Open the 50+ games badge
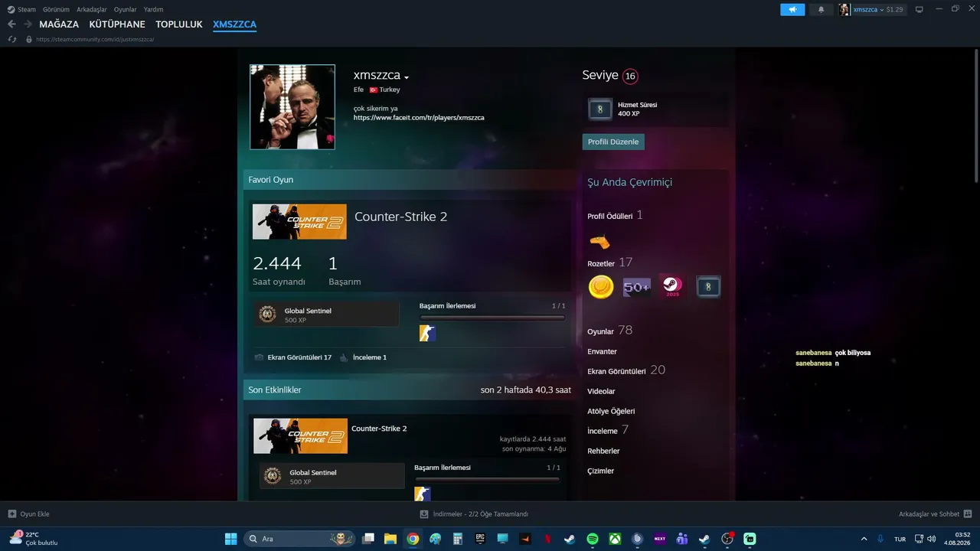 pyautogui.click(x=637, y=287)
